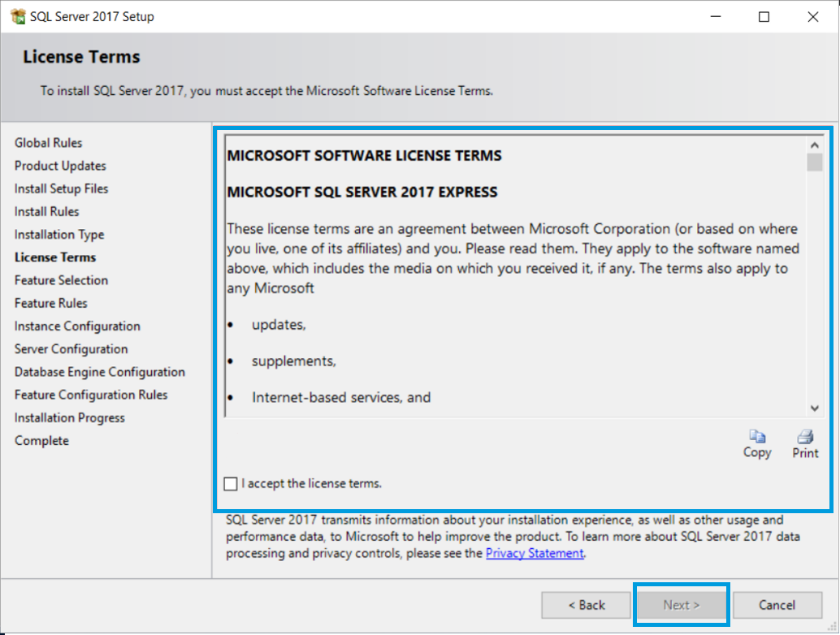Click the Copy license text icon
The height and width of the screenshot is (635, 840).
pos(757,436)
